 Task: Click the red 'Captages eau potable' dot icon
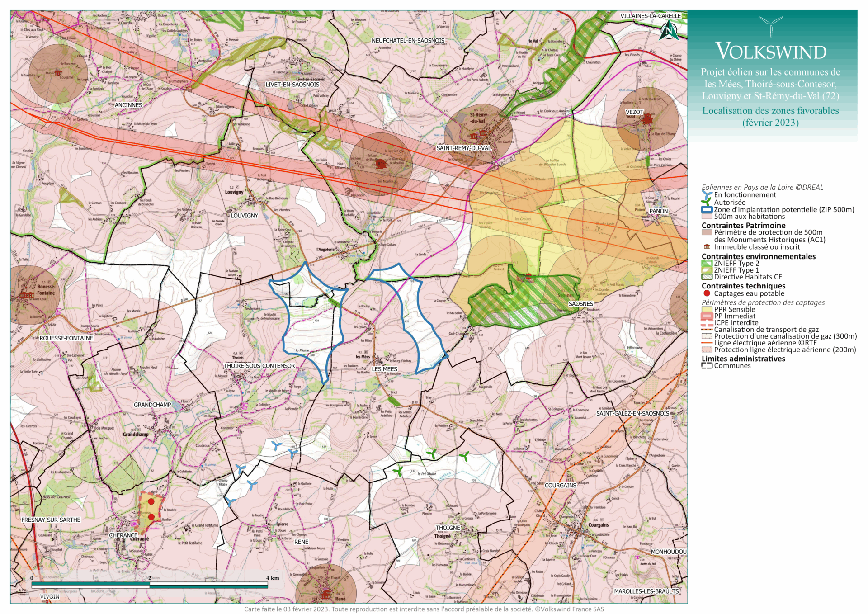coord(706,293)
